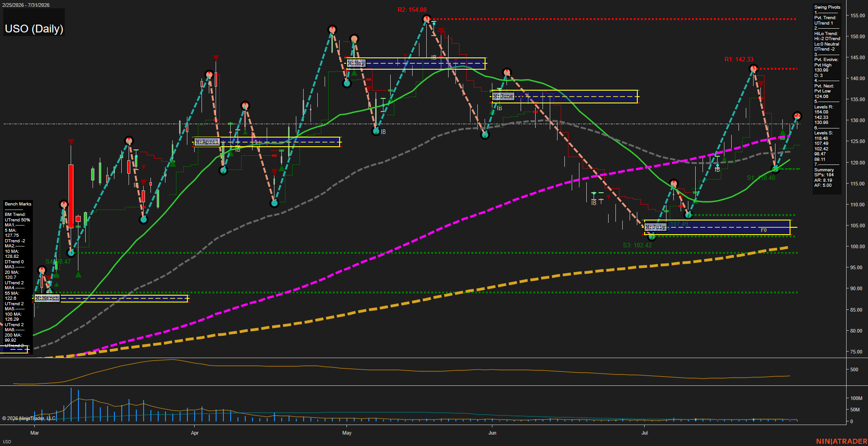Viewport: 868px width, 446px height.
Task: Click the 55 MA: label
Action: click(12, 293)
